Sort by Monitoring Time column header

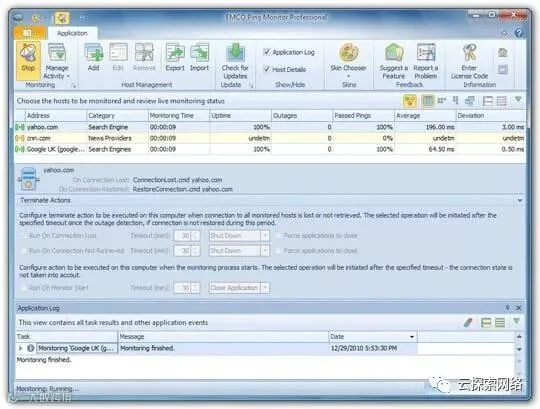tap(179, 116)
